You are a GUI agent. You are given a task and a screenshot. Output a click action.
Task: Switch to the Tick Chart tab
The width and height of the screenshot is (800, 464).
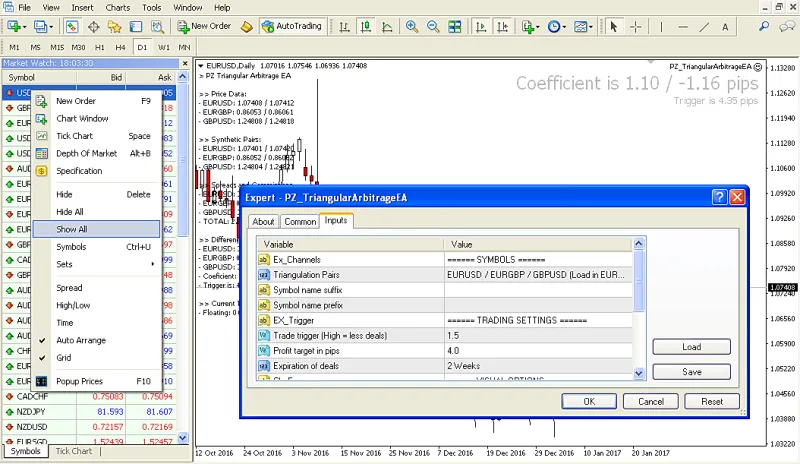coord(73,451)
